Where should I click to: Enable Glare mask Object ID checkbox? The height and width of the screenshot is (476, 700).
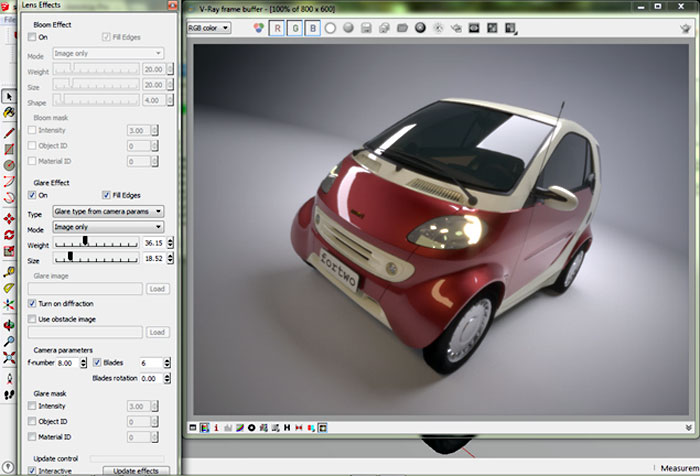32,422
